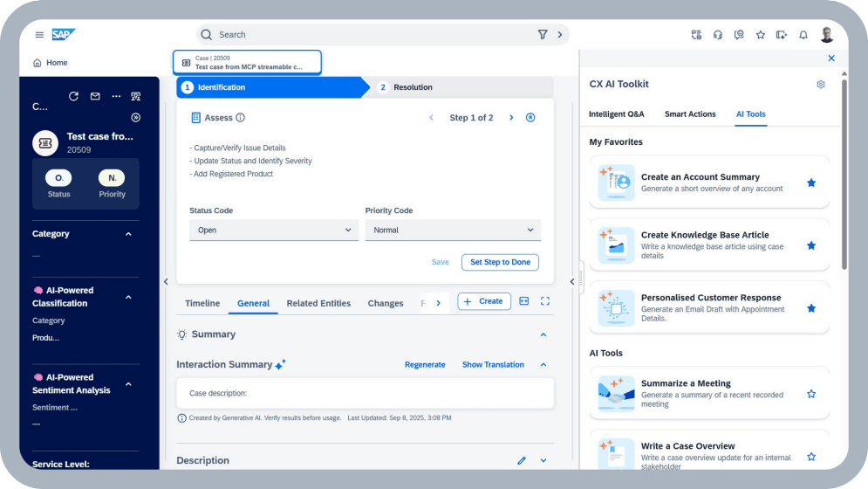
Task: Click the fullscreen expand icon beside Create
Action: (x=545, y=301)
